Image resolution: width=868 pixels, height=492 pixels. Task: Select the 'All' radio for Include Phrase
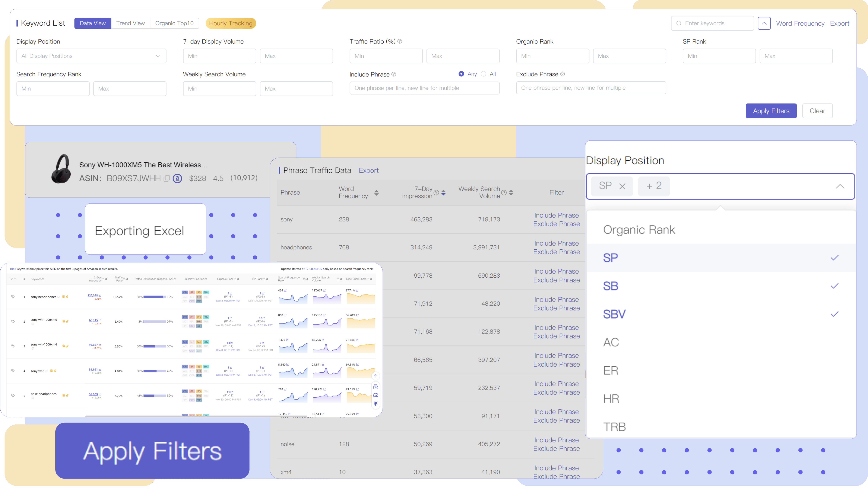483,74
